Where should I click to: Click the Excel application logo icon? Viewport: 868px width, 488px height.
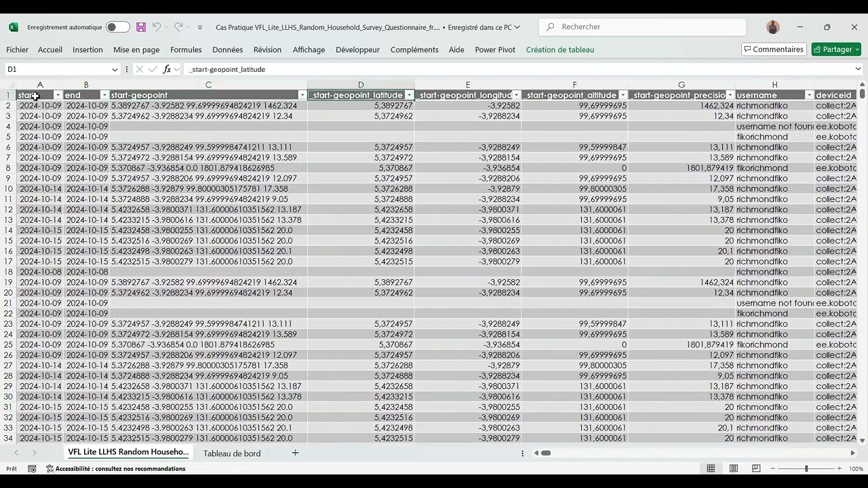click(14, 27)
